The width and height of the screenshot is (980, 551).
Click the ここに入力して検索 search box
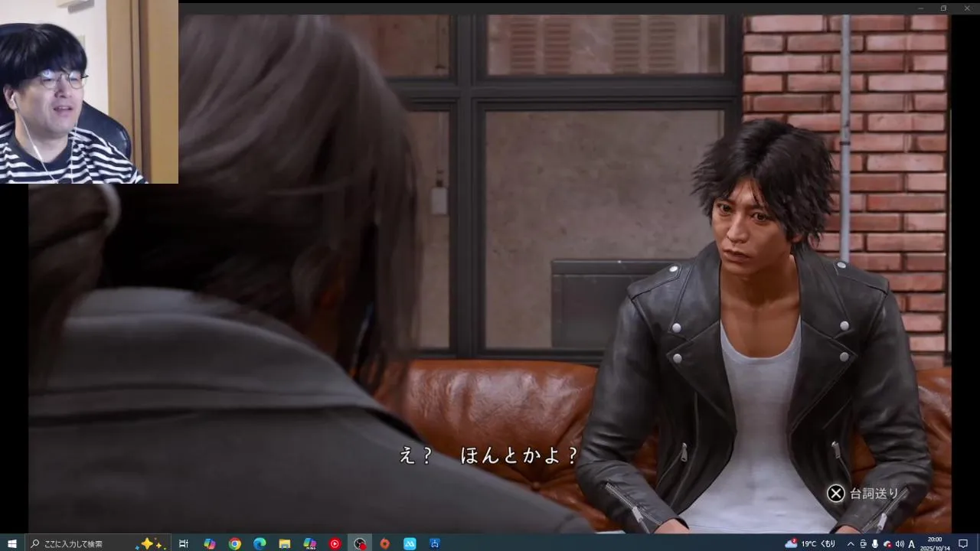click(98, 543)
